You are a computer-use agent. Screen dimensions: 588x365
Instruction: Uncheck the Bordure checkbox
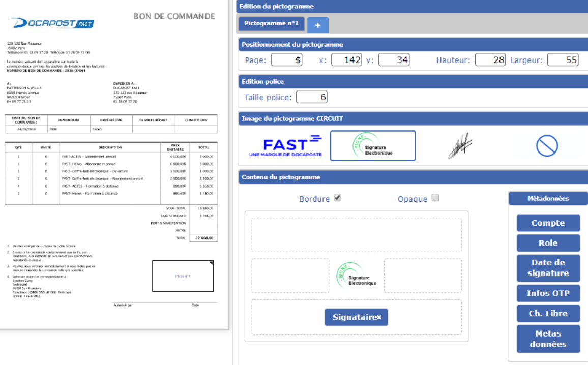[x=337, y=198]
